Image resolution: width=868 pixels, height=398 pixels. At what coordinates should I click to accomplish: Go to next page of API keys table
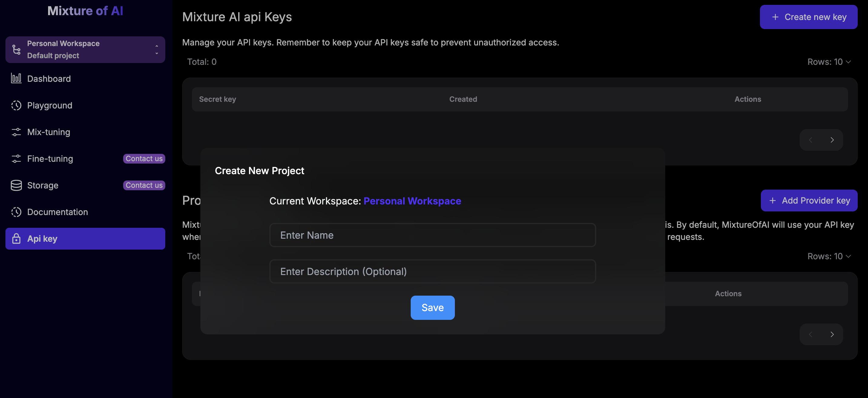832,140
